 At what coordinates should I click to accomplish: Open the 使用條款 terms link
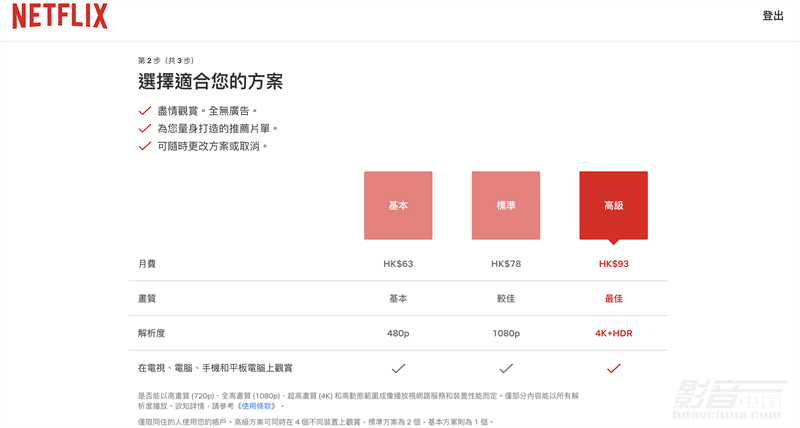(x=258, y=406)
